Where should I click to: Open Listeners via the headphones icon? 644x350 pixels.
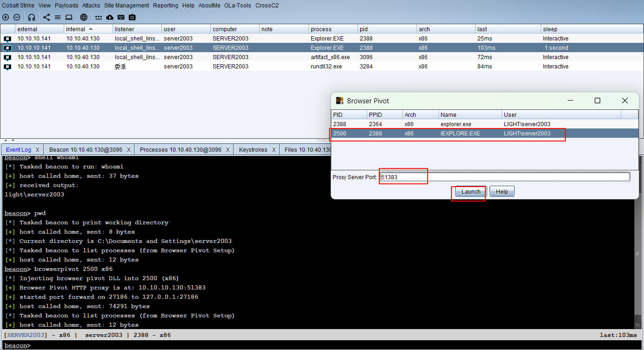click(32, 17)
